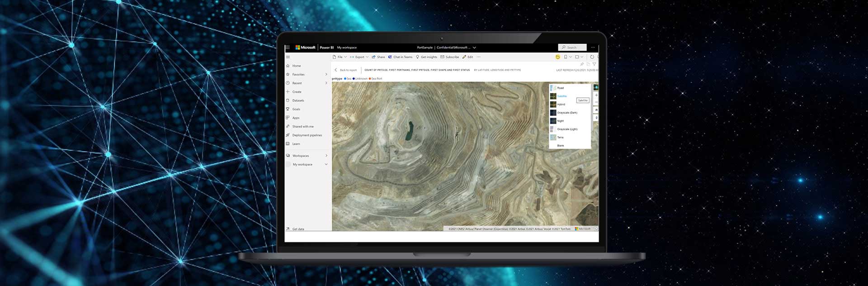Expand the PortSample title dropdown chevron
Image resolution: width=868 pixels, height=286 pixels.
[474, 48]
